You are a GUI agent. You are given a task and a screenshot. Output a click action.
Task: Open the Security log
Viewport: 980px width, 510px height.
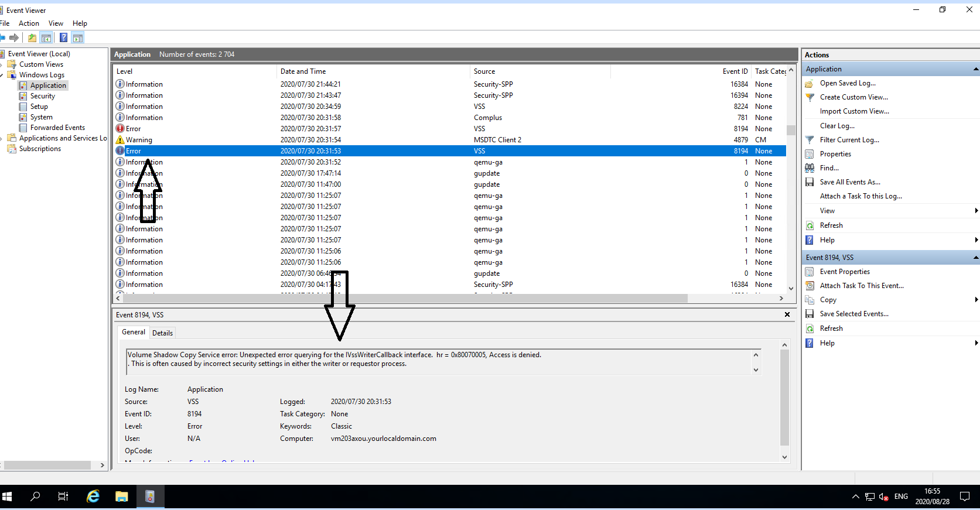tap(42, 96)
